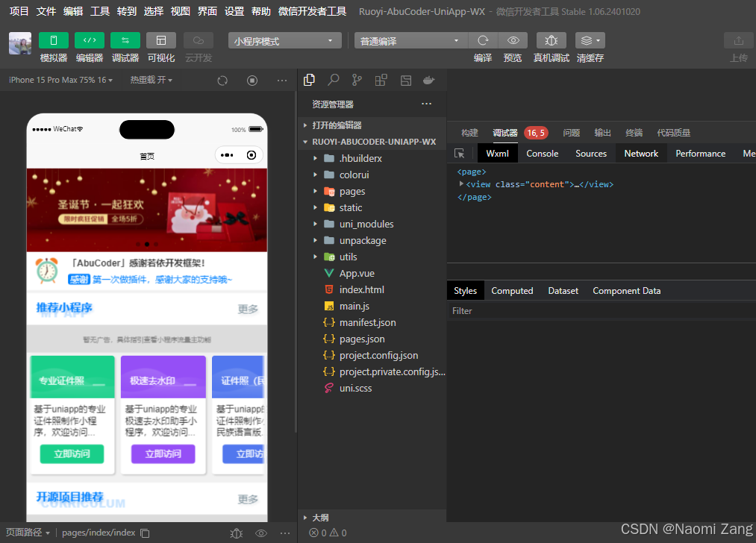Switch to the 问题 panel tab
The image size is (756, 543).
pos(572,133)
